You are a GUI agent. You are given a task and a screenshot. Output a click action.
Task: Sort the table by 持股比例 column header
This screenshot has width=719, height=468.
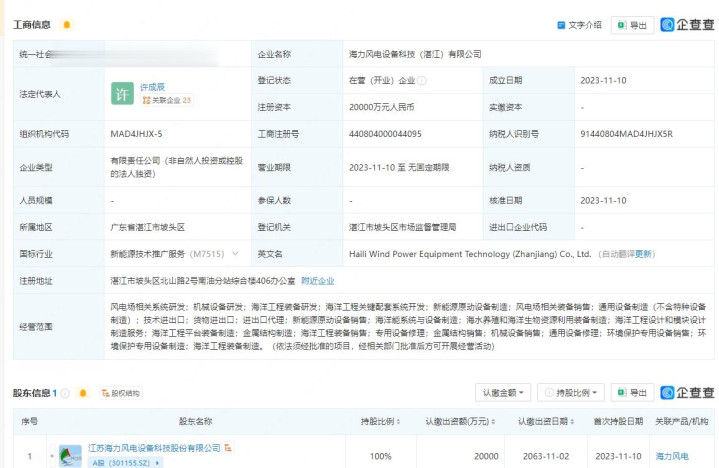[x=380, y=421]
